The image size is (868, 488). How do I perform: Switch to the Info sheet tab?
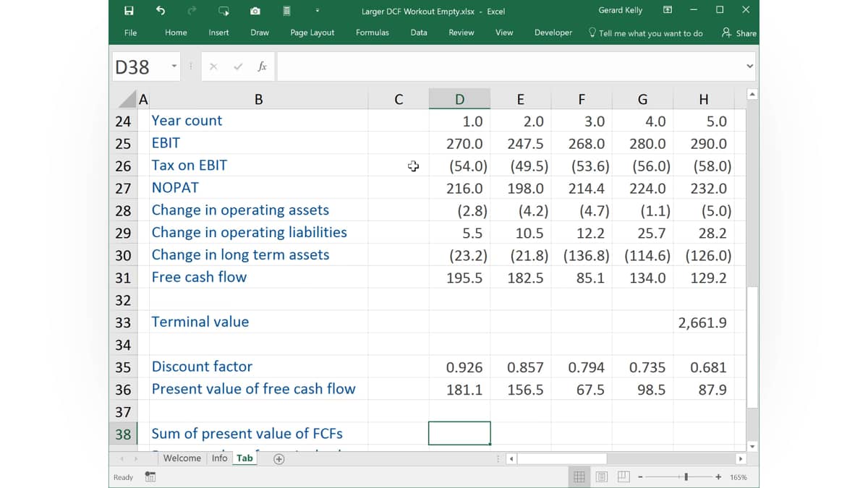[x=220, y=458]
